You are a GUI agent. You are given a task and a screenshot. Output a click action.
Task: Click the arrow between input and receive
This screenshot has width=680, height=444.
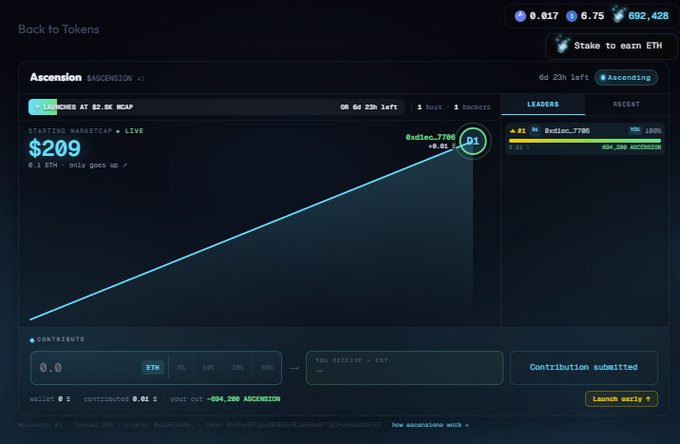[294, 368]
